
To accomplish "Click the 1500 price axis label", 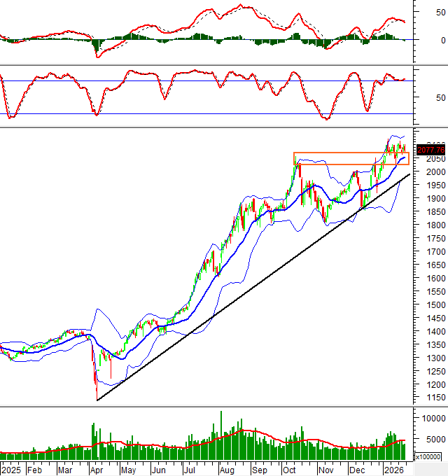I will click(428, 304).
